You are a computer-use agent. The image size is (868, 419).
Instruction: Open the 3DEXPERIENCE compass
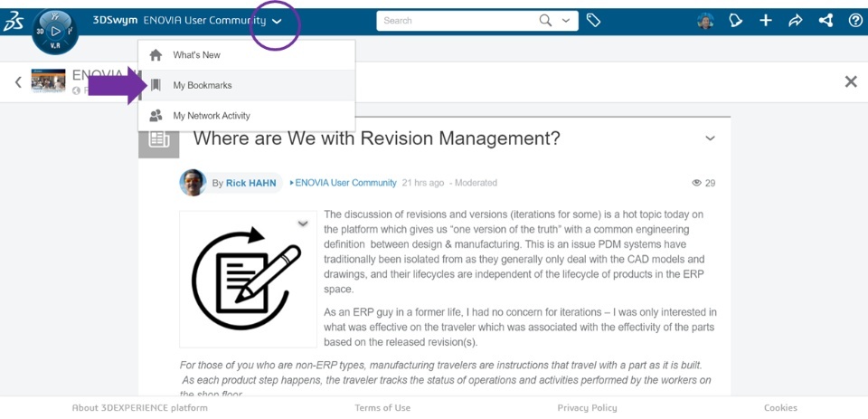(55, 32)
